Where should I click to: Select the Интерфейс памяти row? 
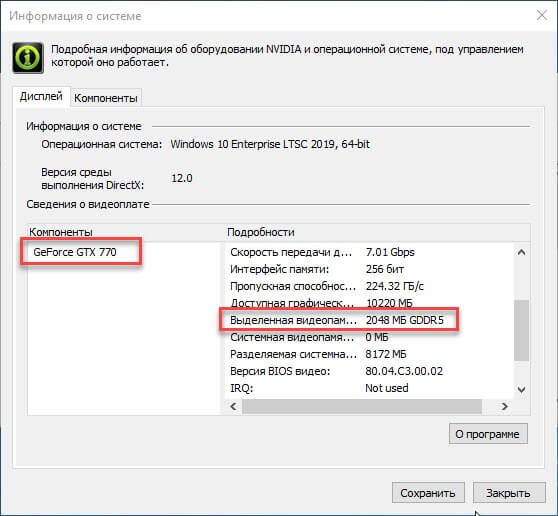(369, 269)
